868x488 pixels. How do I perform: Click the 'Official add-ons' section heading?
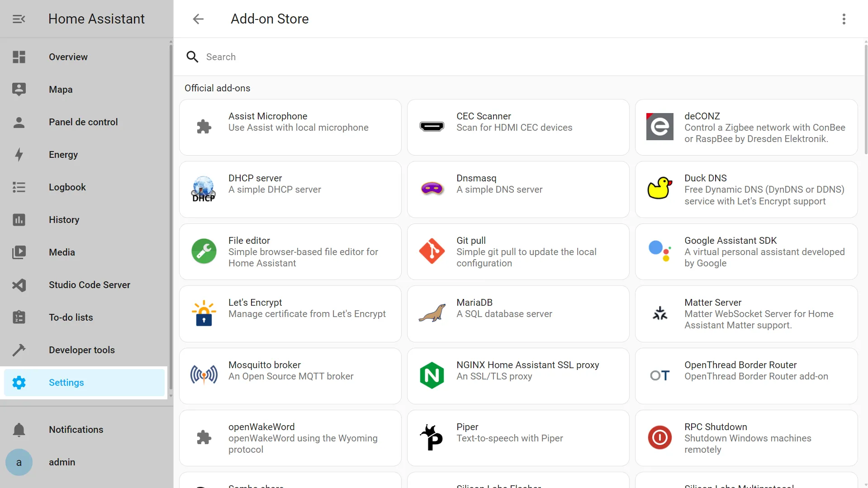pos(217,88)
